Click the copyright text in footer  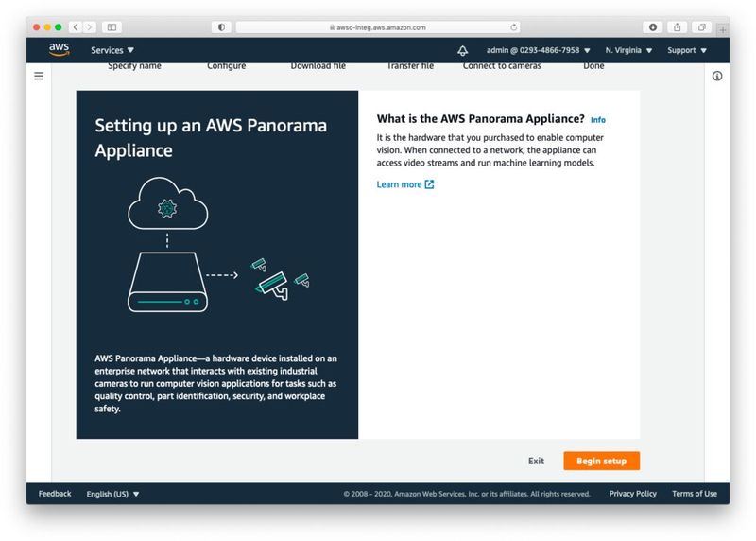pos(467,494)
